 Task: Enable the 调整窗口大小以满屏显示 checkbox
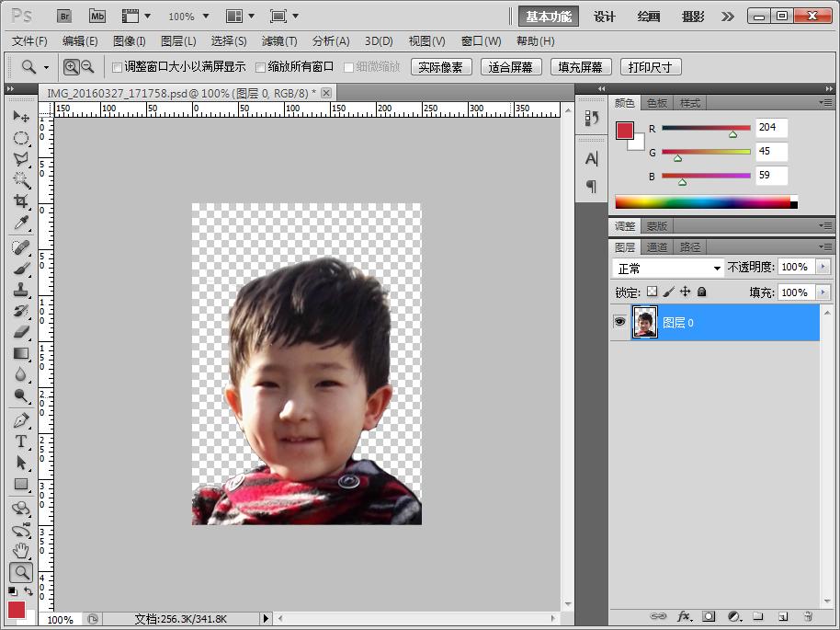(118, 66)
